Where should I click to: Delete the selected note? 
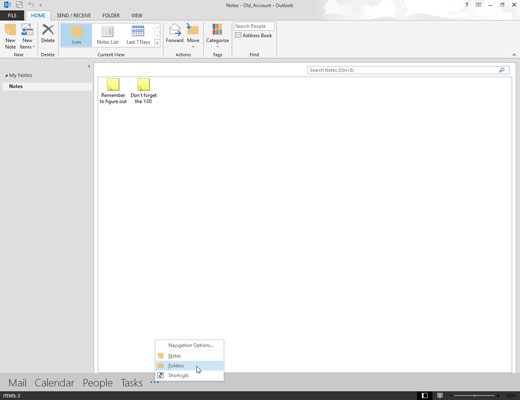(x=48, y=34)
